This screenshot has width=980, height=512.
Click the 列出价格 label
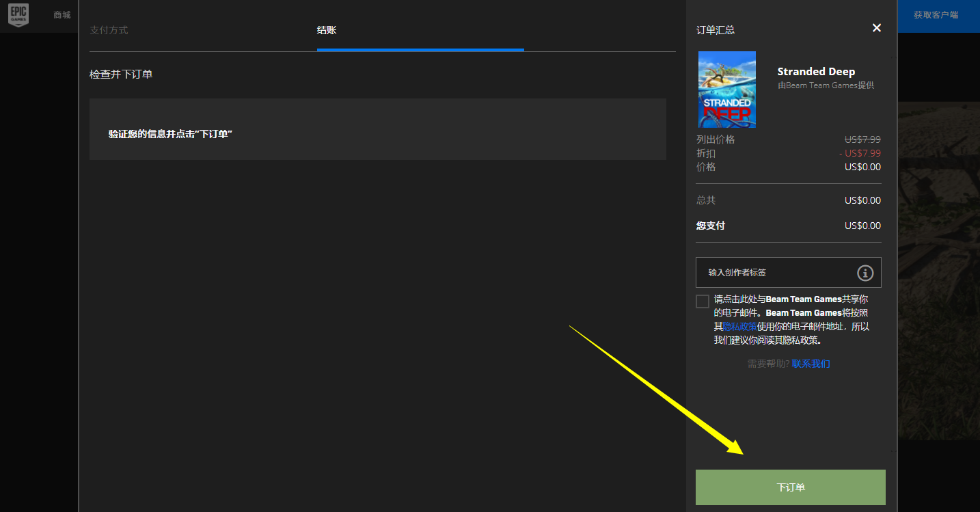(716, 139)
